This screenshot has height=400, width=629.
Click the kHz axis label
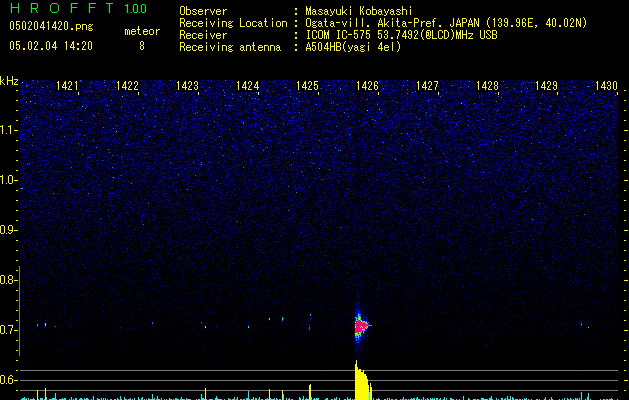9,80
